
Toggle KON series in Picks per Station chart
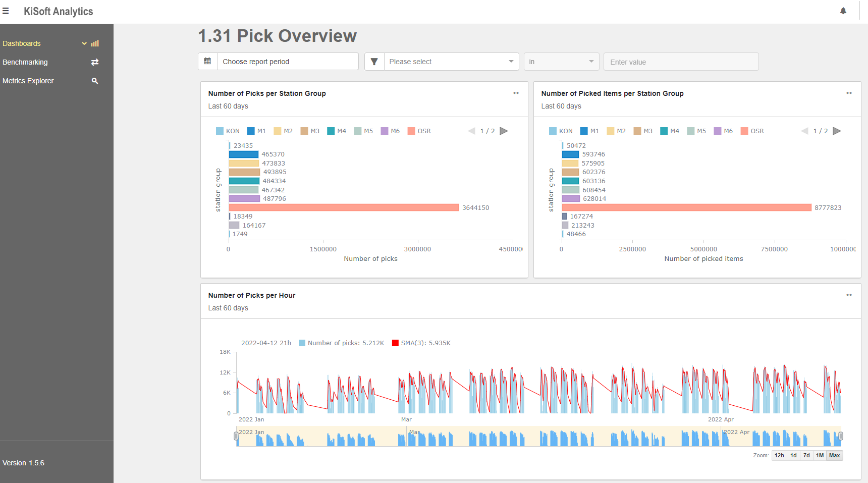tap(228, 131)
